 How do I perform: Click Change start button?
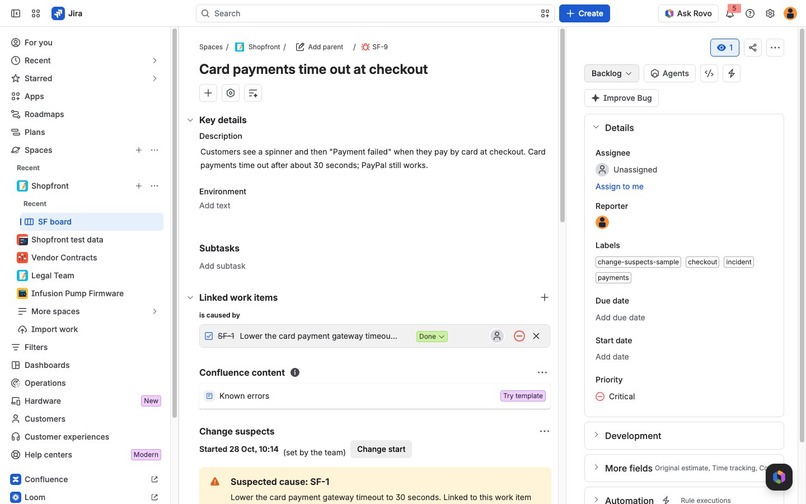381,449
